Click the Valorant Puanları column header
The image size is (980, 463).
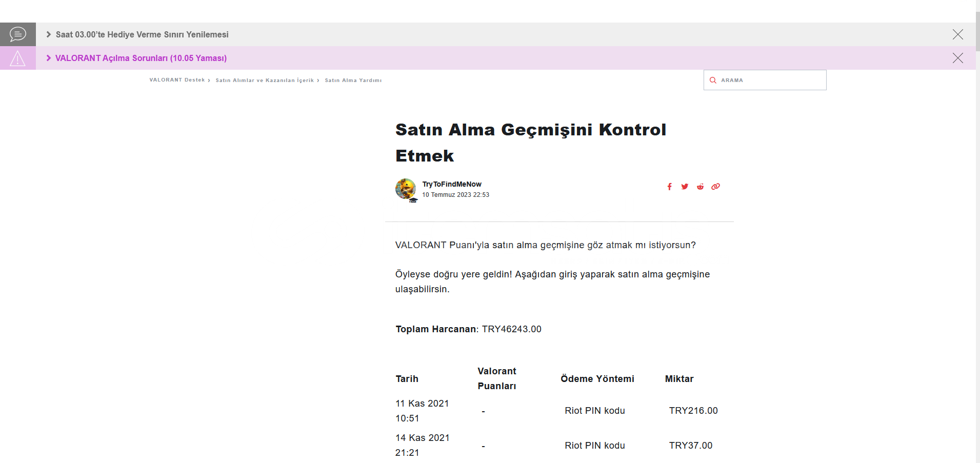click(497, 378)
